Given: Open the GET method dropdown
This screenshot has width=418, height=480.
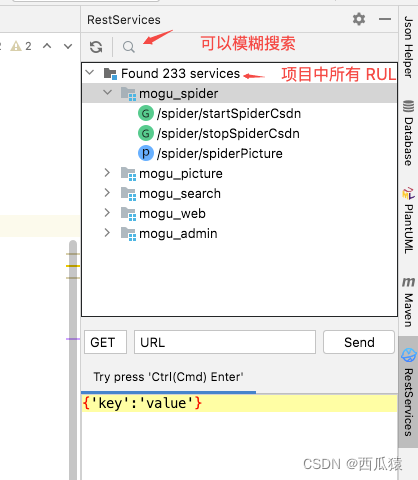Looking at the screenshot, I should 105,342.
